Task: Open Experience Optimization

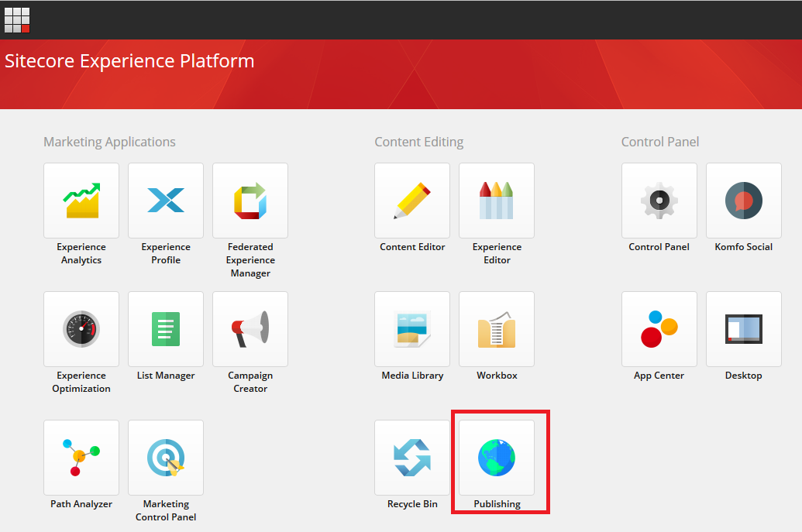Action: [x=81, y=329]
